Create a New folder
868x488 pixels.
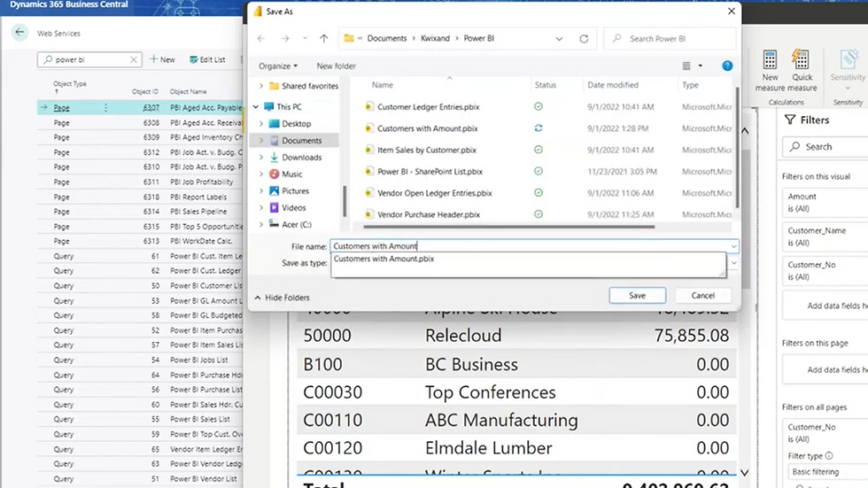coord(336,66)
